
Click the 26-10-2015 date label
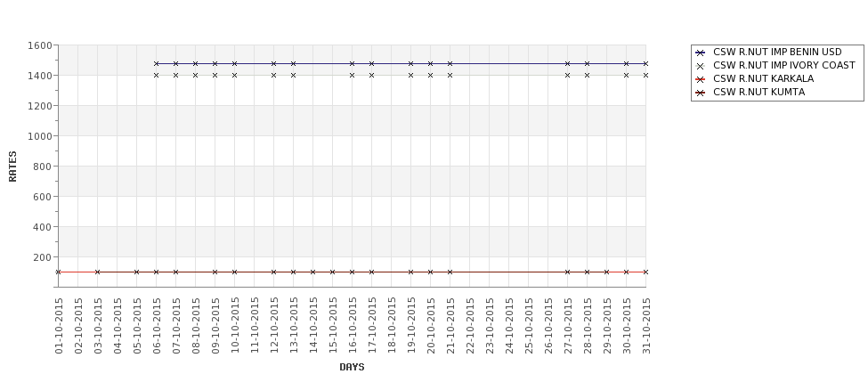[548, 326]
